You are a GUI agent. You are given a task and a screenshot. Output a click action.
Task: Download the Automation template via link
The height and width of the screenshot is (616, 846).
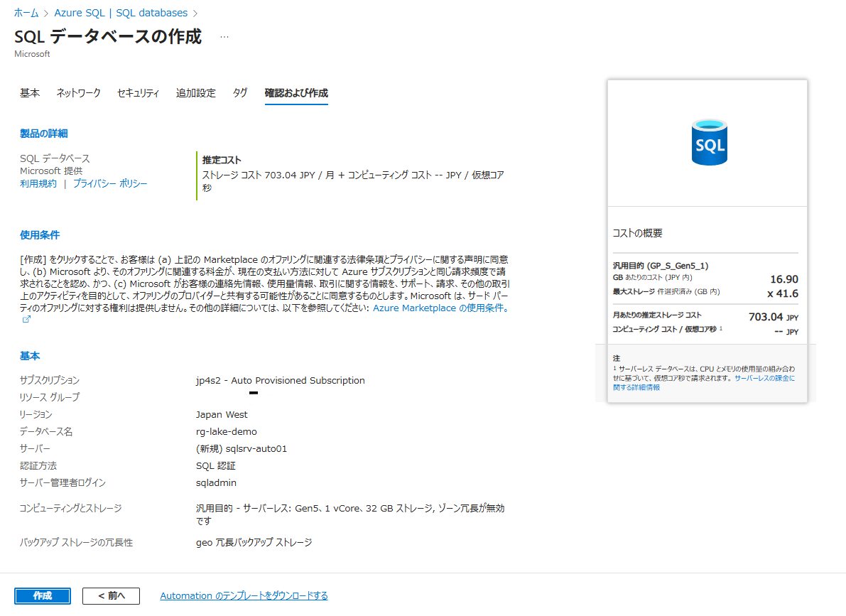pyautogui.click(x=244, y=596)
